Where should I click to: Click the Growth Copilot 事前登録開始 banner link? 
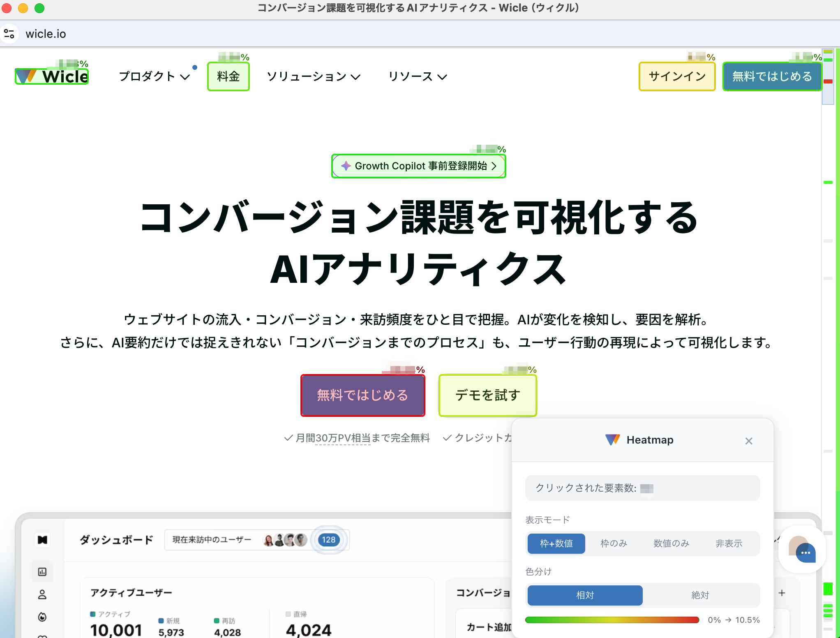point(418,166)
